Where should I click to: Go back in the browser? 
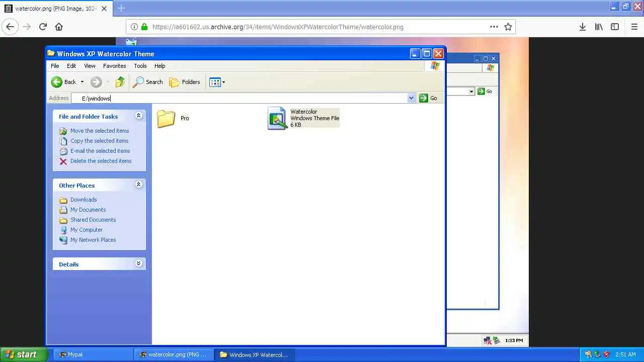point(10,27)
